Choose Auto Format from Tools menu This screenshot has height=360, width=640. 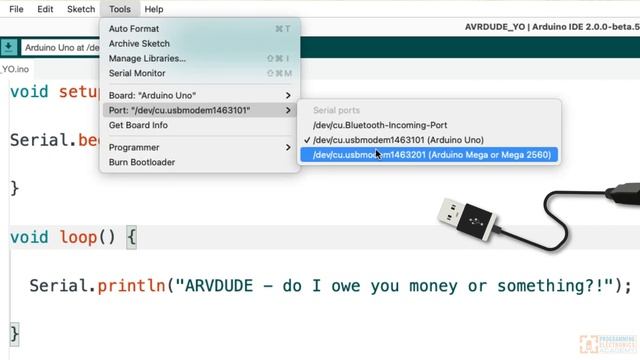point(200,29)
